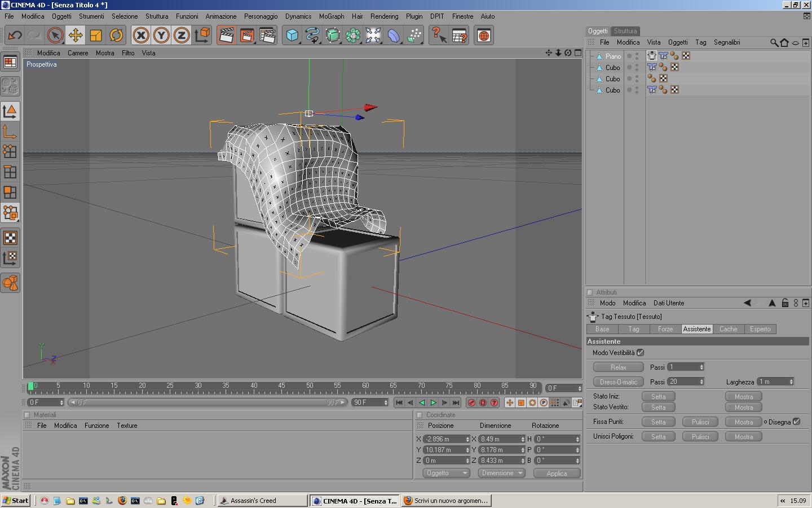Click the Dress-O-matic button

pyautogui.click(x=618, y=382)
